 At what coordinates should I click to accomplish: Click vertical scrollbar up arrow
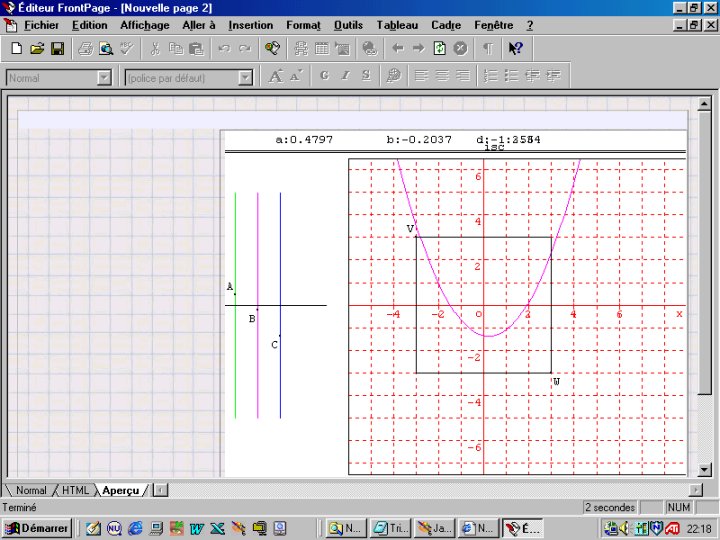(x=704, y=104)
